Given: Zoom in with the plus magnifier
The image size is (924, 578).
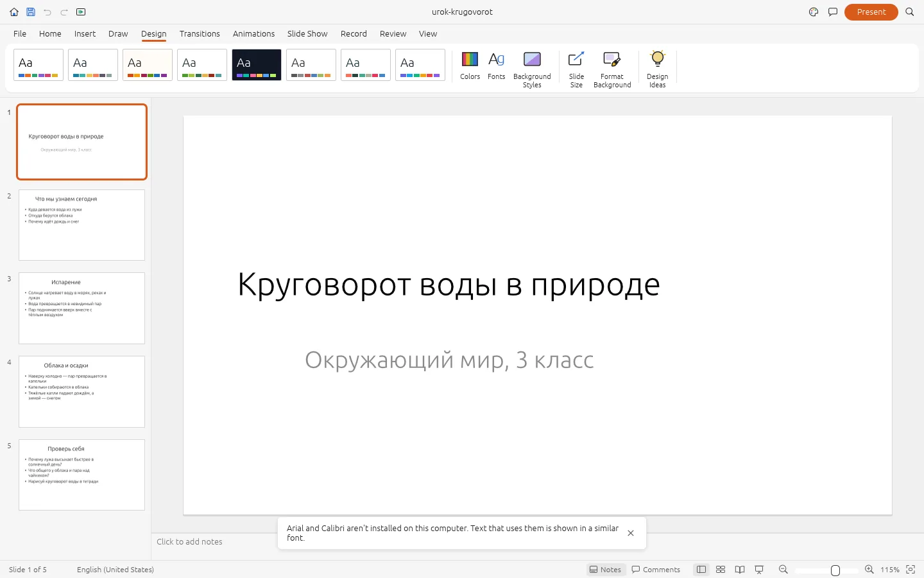Looking at the screenshot, I should (869, 570).
